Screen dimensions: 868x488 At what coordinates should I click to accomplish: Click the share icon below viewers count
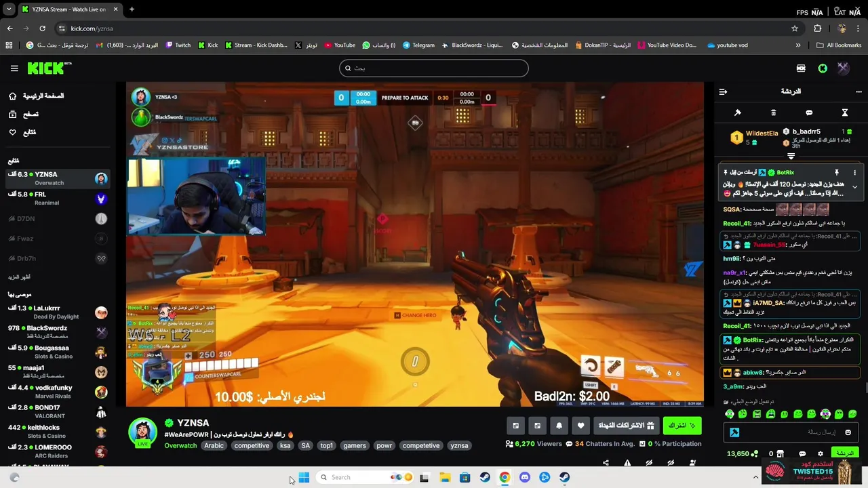point(606,463)
